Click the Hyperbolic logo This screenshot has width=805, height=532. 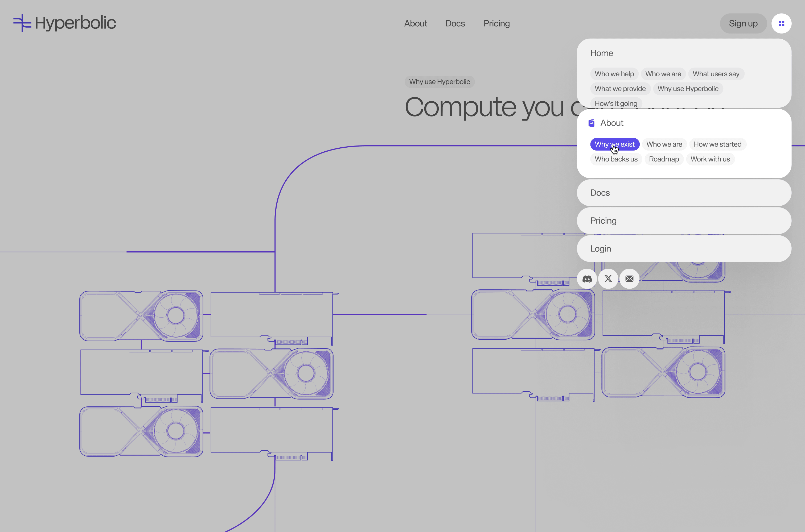[64, 23]
